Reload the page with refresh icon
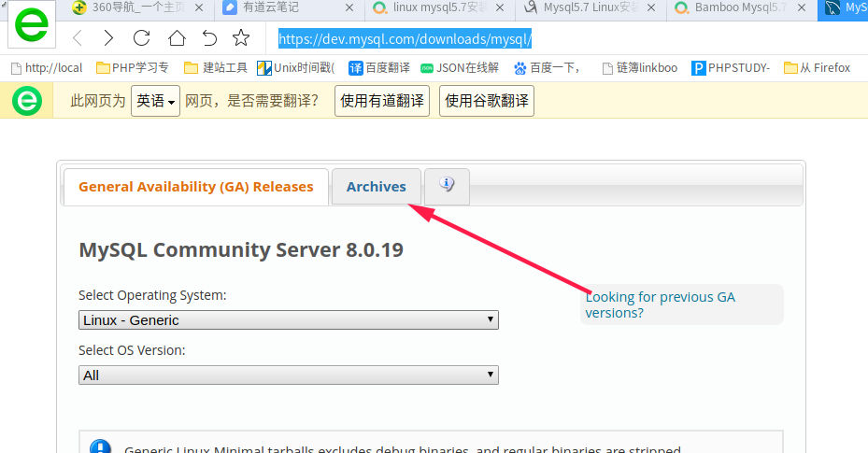Image resolution: width=868 pixels, height=453 pixels. (142, 38)
